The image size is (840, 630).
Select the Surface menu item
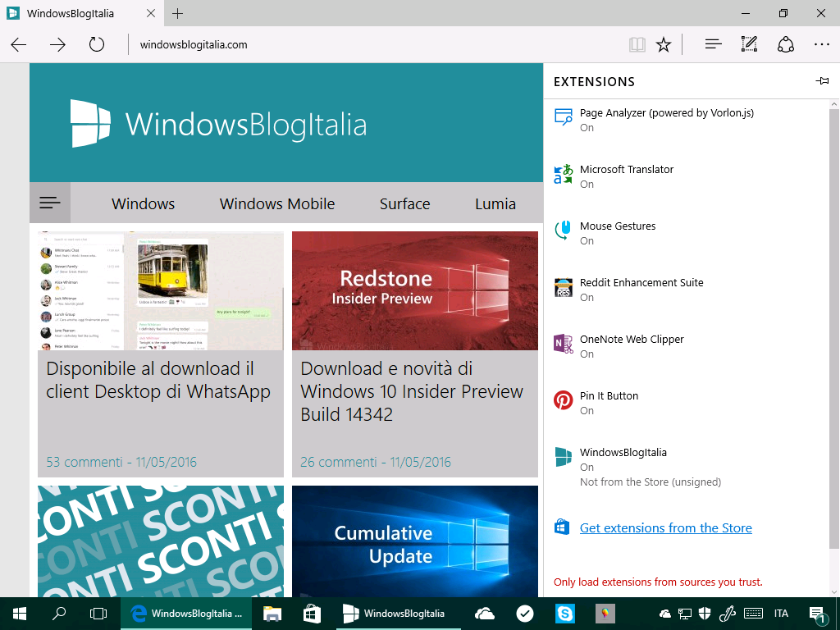pyautogui.click(x=405, y=204)
